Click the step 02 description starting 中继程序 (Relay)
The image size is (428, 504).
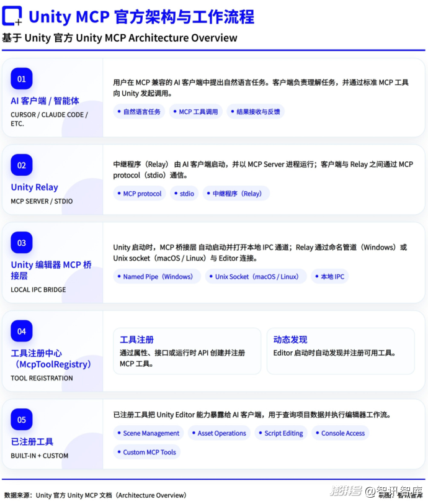pyautogui.click(x=263, y=169)
